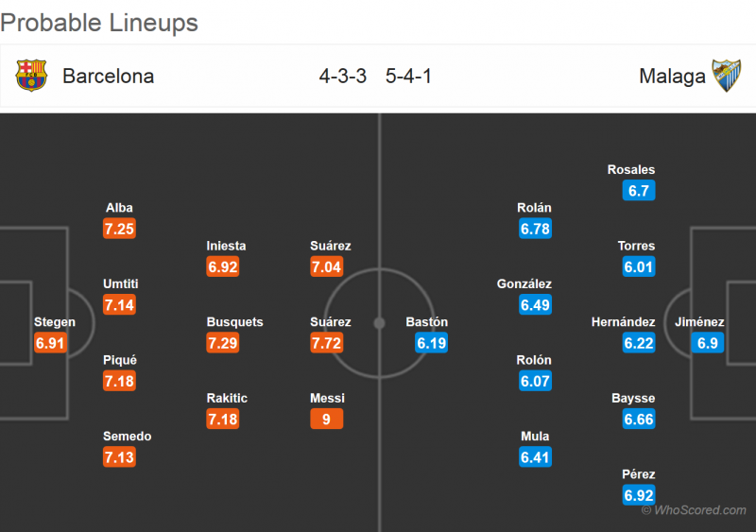Select Messi's orange 9 rating badge
Screen dimensions: 756x532
point(326,419)
